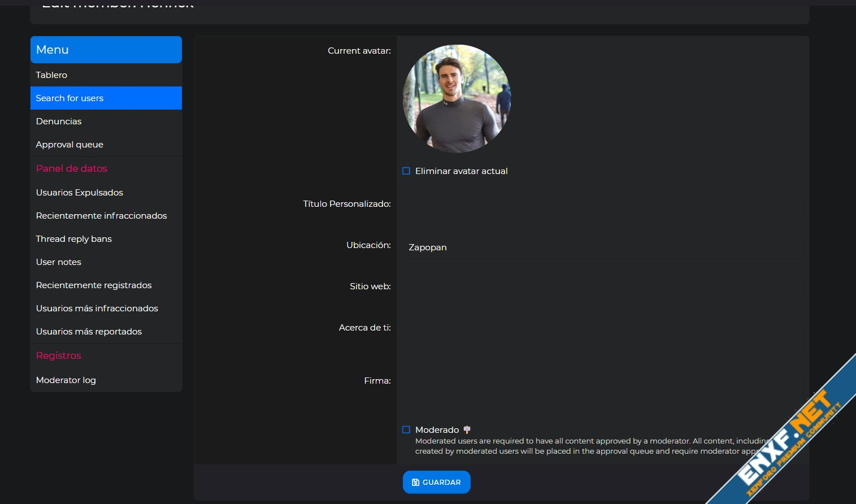Click into the Firma textarea

point(602,388)
